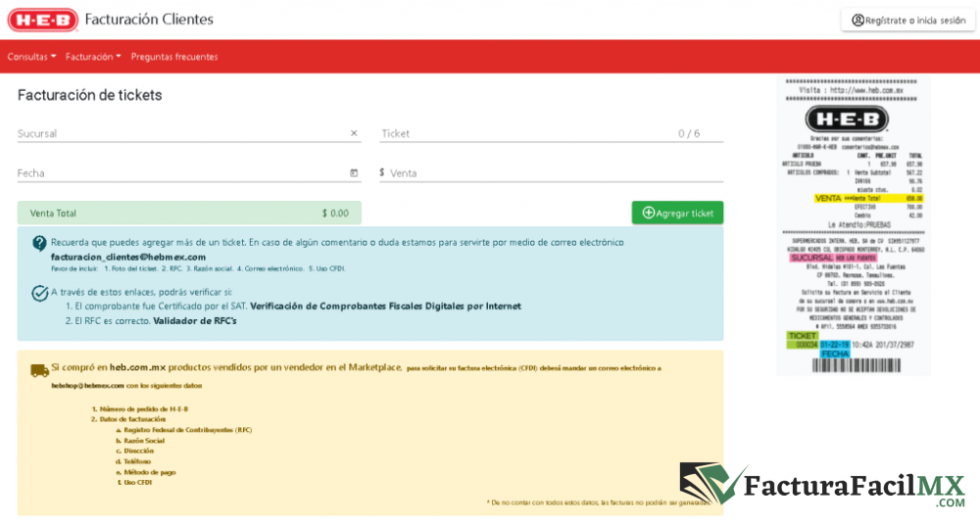The width and height of the screenshot is (980, 523).
Task: Click the Facturación Clientes title text
Action: 149,20
